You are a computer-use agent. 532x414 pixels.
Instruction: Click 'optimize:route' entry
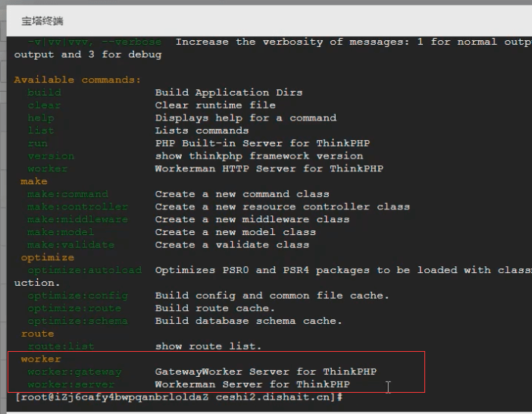(74, 309)
